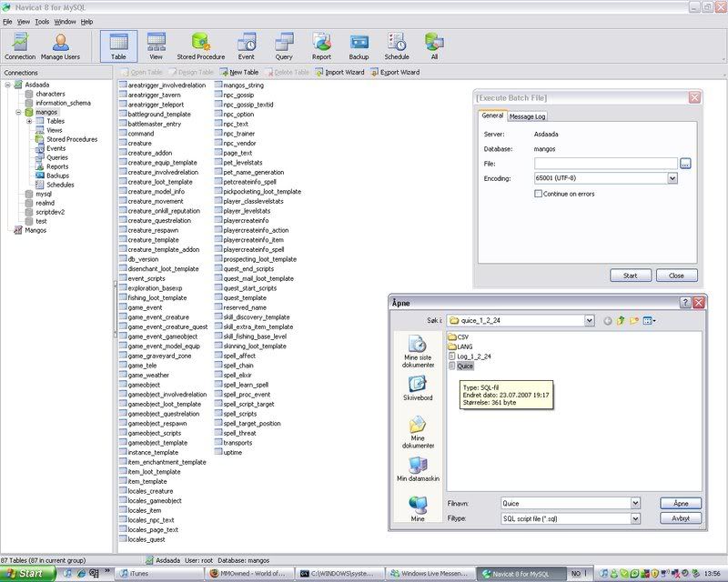Go to Skrivebord in the places bar
The width and height of the screenshot is (728, 582).
418,388
